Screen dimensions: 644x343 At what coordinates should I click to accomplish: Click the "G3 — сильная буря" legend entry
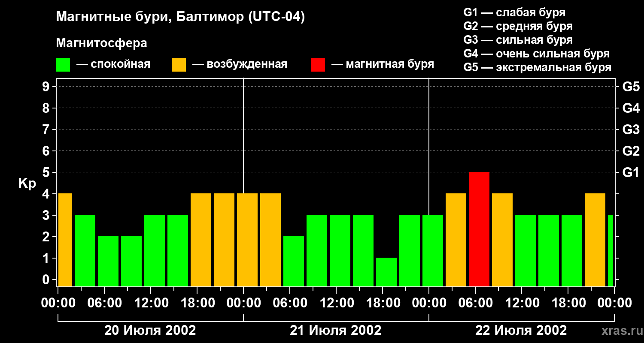(x=518, y=40)
